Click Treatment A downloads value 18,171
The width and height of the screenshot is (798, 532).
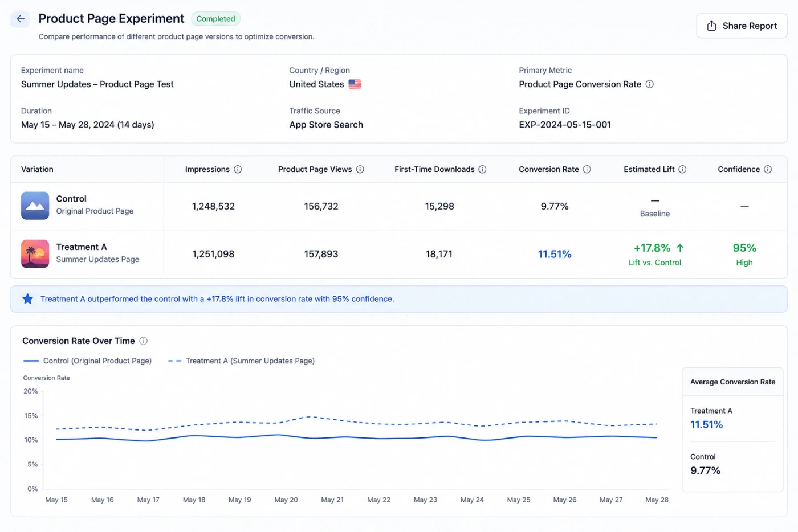[x=439, y=254]
